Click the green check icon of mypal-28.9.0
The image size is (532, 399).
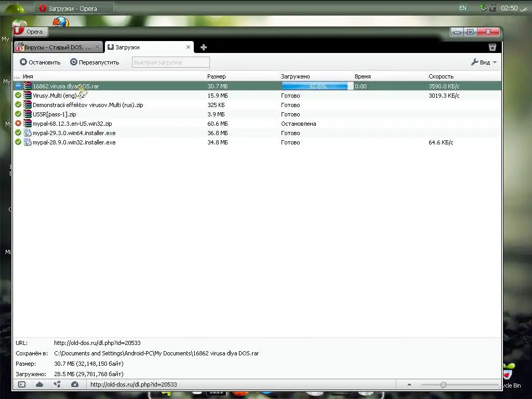[x=18, y=142]
